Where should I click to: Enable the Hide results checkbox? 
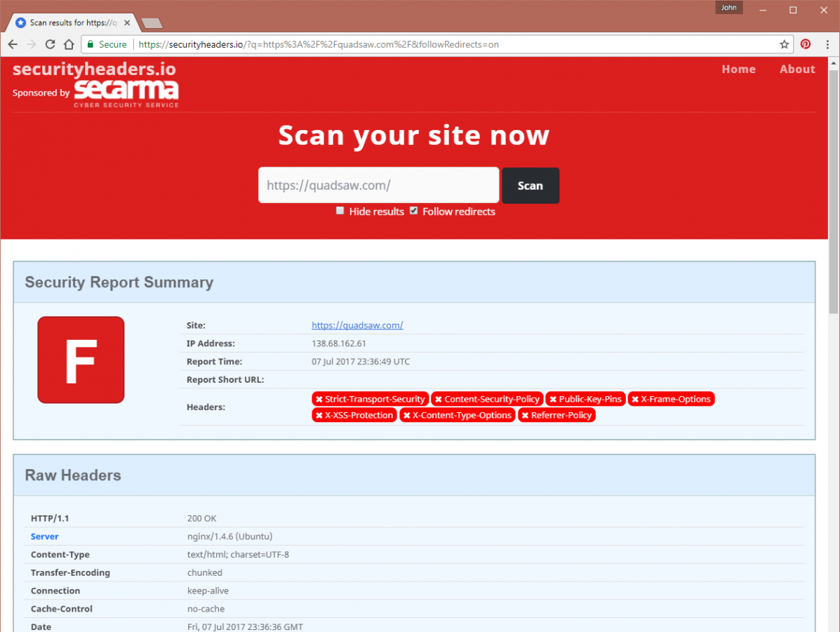pyautogui.click(x=340, y=211)
